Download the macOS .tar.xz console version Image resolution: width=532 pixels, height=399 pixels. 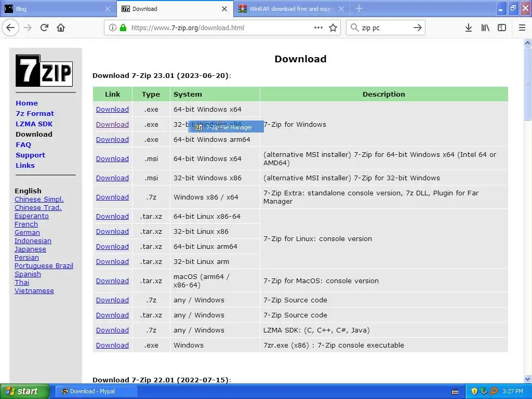112,281
